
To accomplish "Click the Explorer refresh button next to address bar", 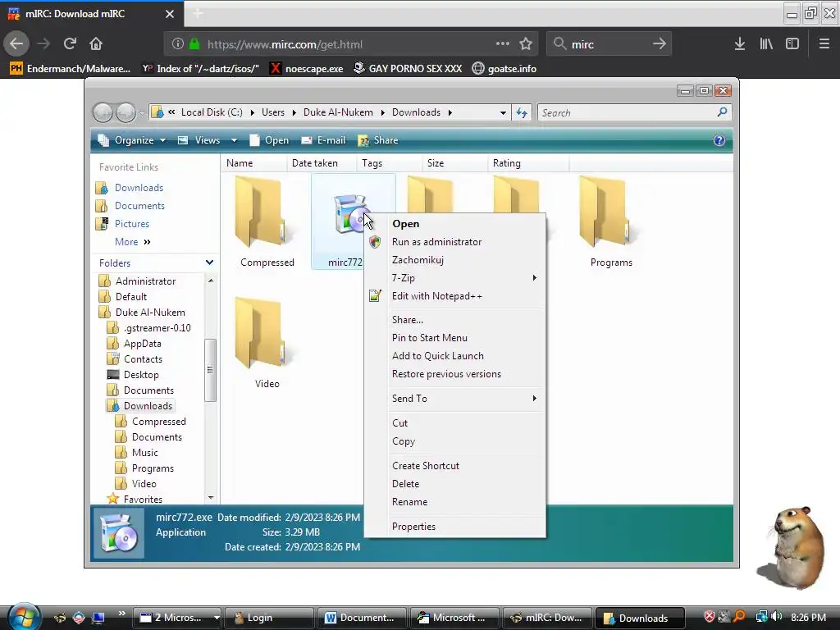I will point(521,112).
